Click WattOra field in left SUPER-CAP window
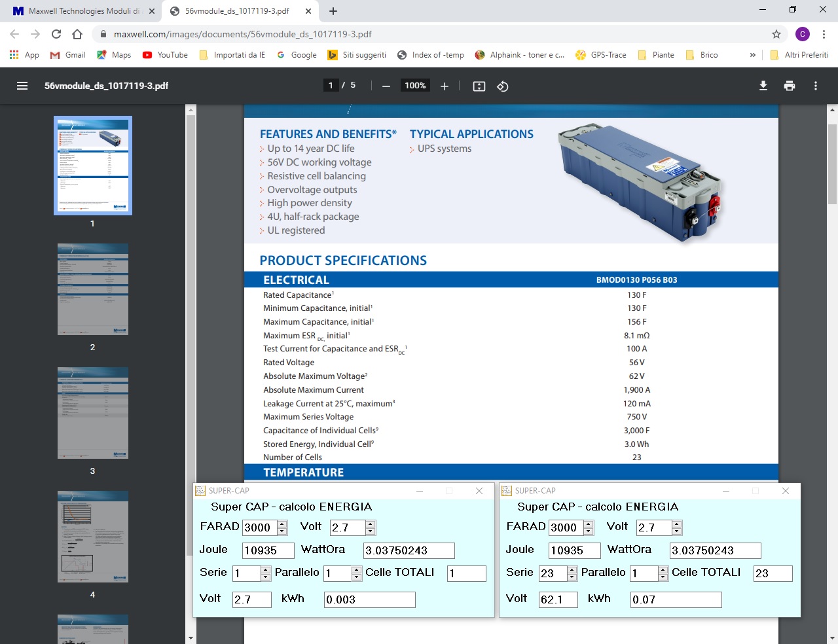Image resolution: width=838 pixels, height=644 pixels. pos(409,551)
